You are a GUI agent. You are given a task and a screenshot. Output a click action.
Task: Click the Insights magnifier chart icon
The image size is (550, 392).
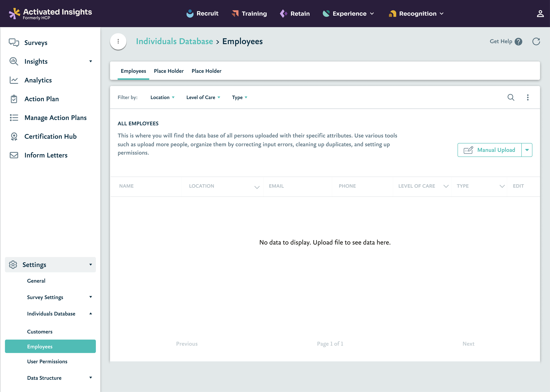[x=14, y=61]
